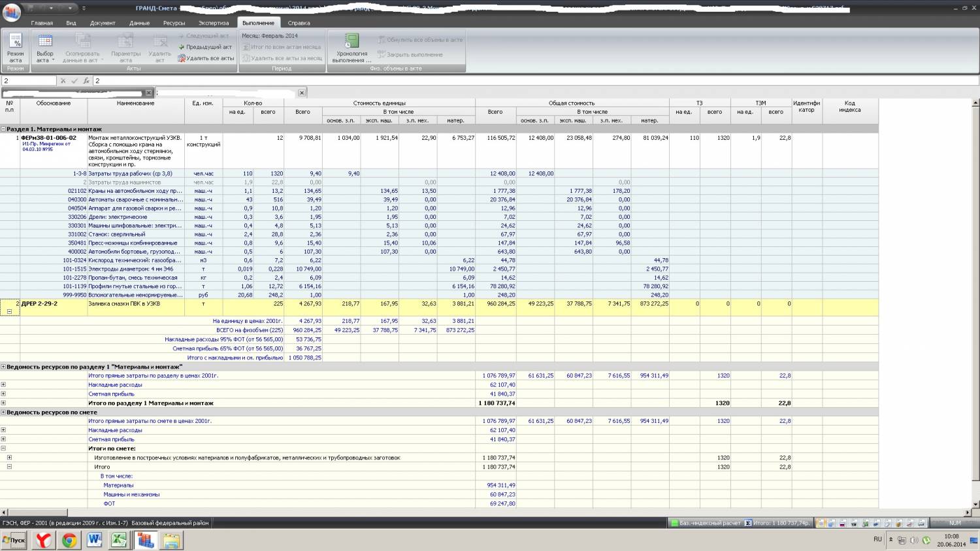Image resolution: width=980 pixels, height=551 pixels.
Task: Switch to the Ресурсы ribbon tab
Action: click(174, 23)
